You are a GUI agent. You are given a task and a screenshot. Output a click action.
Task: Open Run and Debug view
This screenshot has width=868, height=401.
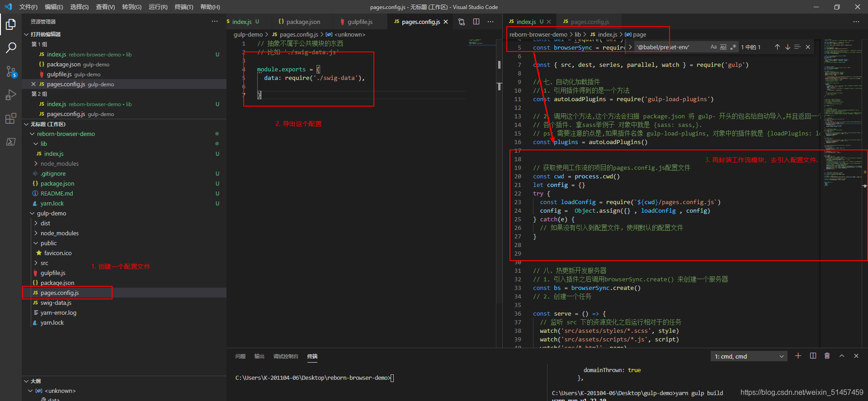tap(11, 95)
